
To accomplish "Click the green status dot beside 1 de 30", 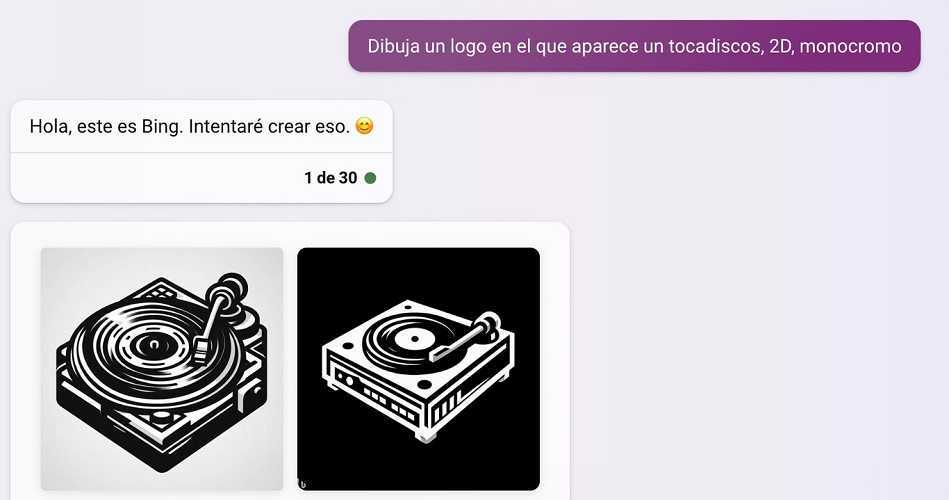I will pos(370,178).
